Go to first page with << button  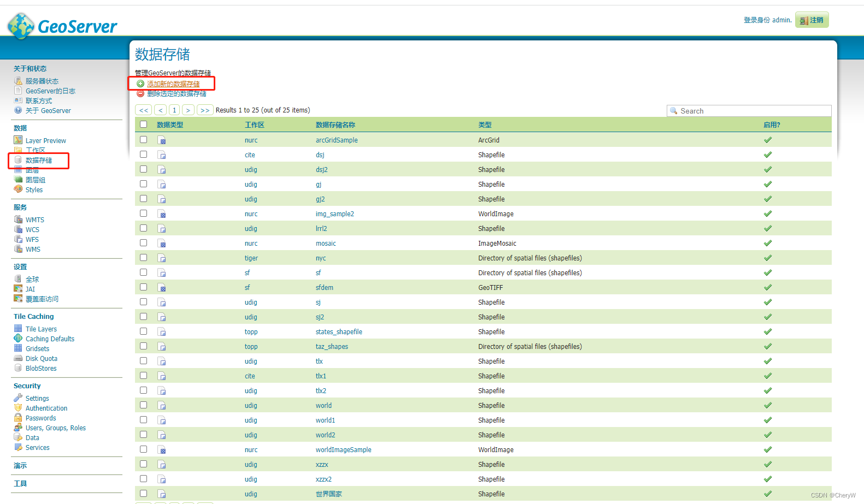pos(143,110)
